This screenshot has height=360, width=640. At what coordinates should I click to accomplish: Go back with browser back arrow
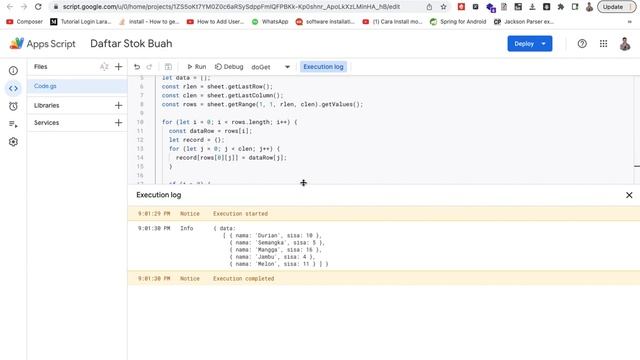(10, 7)
